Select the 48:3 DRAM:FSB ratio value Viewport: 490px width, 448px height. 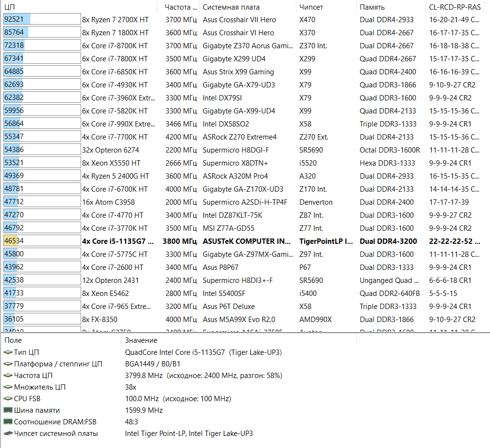(131, 422)
